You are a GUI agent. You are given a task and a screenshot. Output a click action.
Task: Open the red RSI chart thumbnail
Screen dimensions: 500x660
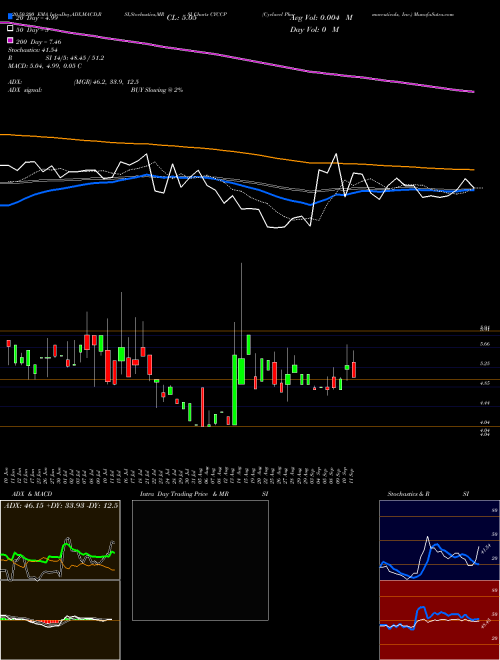[439, 620]
